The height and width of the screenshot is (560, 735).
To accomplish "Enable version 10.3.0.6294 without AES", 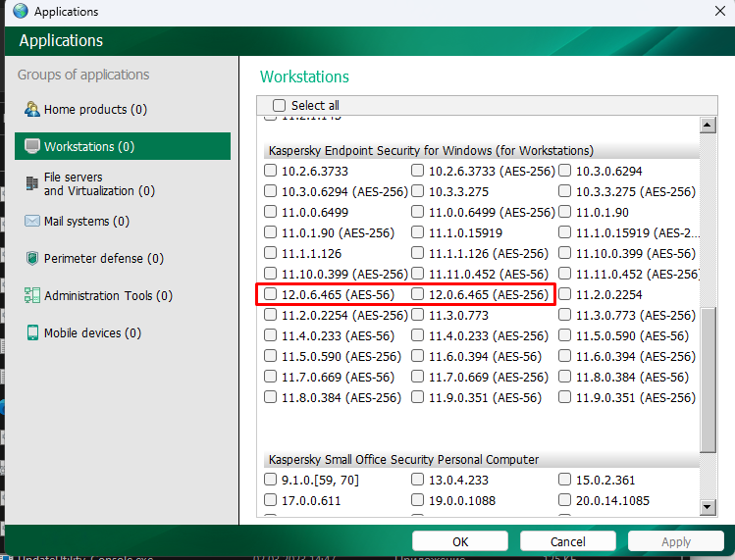I will click(x=564, y=170).
